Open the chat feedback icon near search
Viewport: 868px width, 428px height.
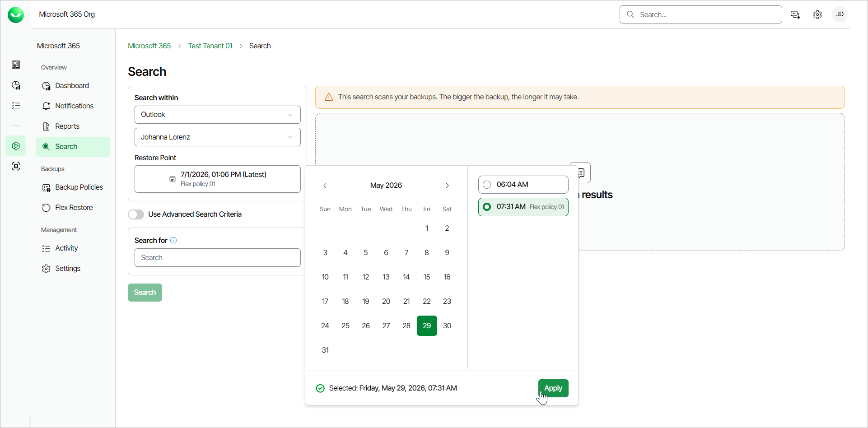pos(796,14)
